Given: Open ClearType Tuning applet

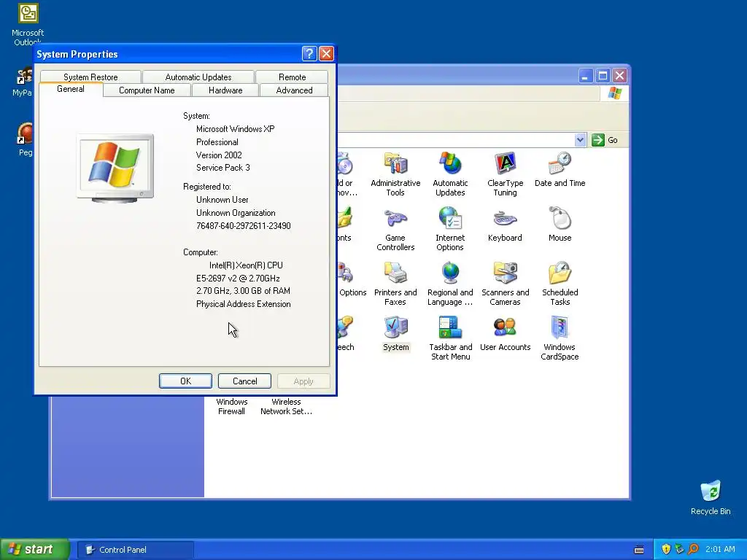Looking at the screenshot, I should point(505,174).
